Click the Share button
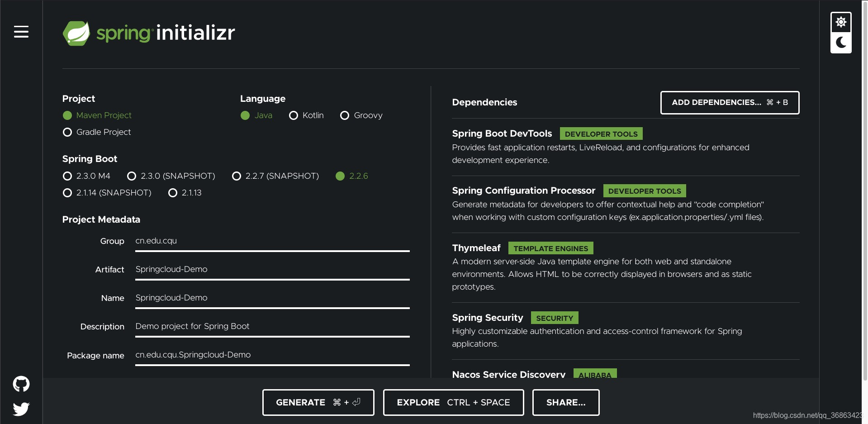The height and width of the screenshot is (424, 868). (x=565, y=402)
